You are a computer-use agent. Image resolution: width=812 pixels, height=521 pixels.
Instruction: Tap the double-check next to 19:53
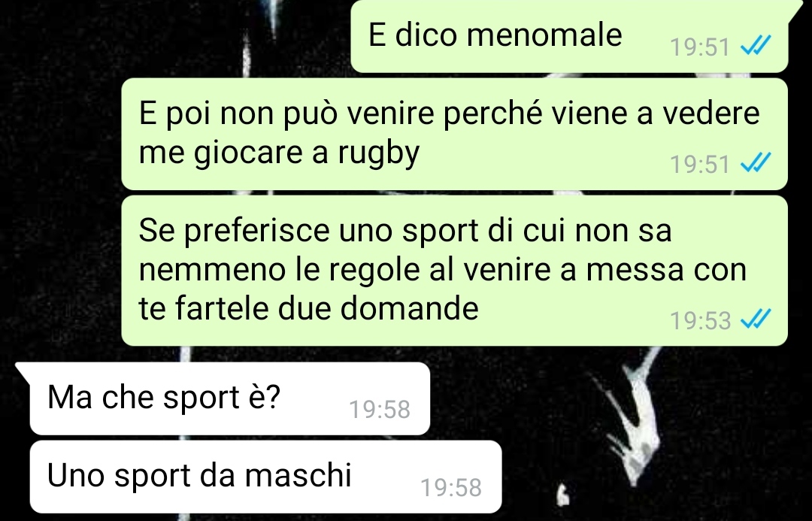[x=756, y=319]
